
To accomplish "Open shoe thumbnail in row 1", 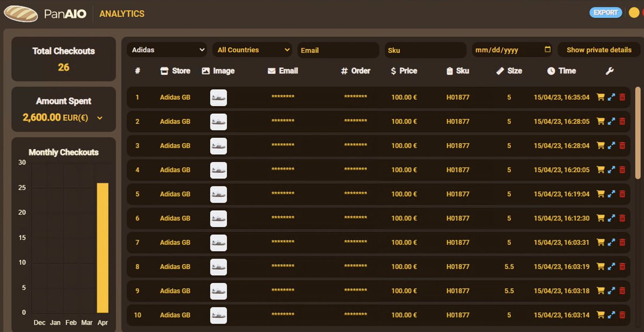I will pos(218,98).
